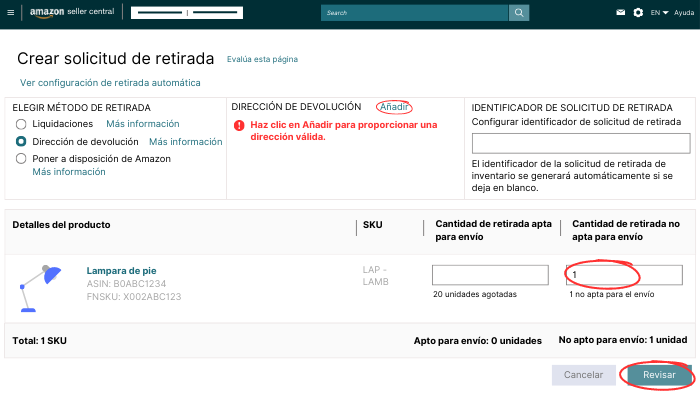Open the Ayuda help menu
Image resolution: width=700 pixels, height=400 pixels.
tap(684, 12)
